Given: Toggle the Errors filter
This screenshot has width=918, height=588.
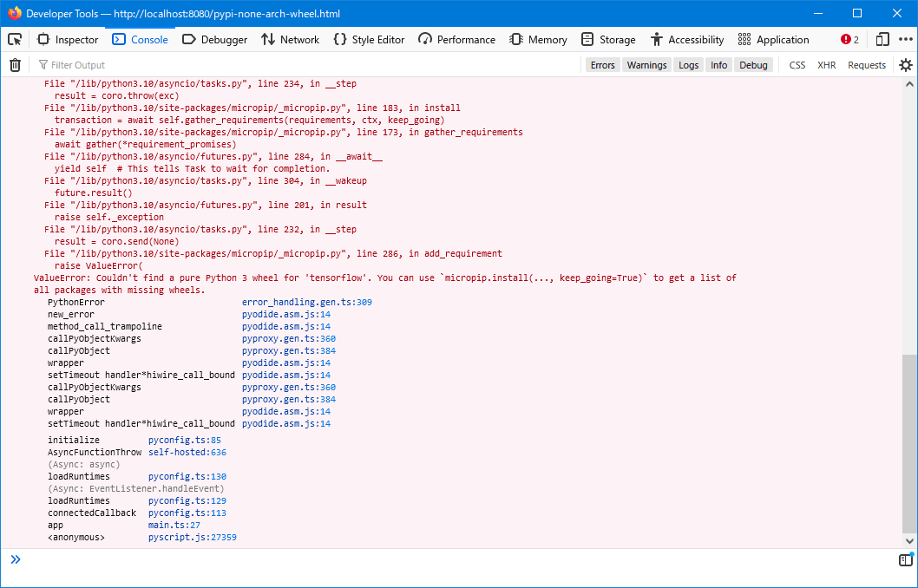Looking at the screenshot, I should [602, 65].
